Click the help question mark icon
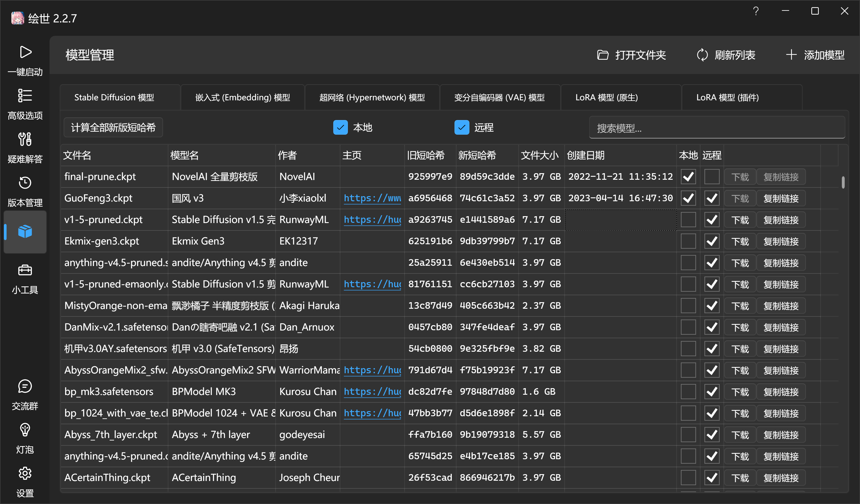This screenshot has width=860, height=504. point(756,11)
